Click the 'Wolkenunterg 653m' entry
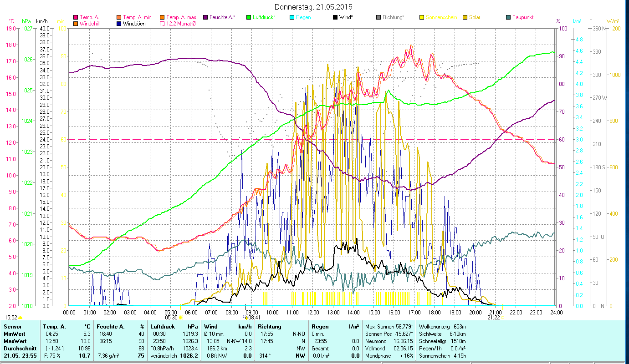Viewport: 629px width, 364px height. [442, 327]
